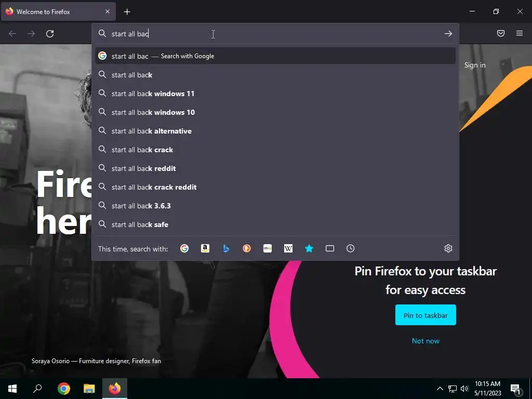Search this time with Amazon
Screen dimensions: 532x399
tap(205, 249)
